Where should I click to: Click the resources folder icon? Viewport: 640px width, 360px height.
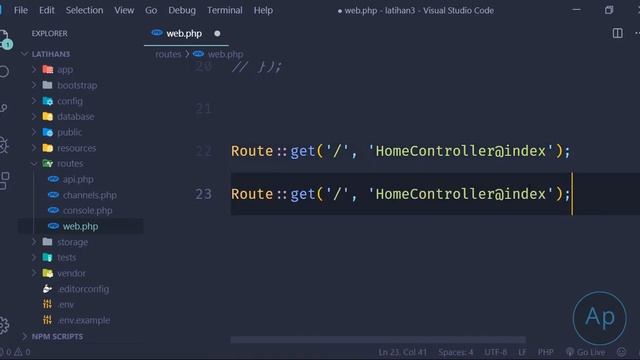[48, 148]
